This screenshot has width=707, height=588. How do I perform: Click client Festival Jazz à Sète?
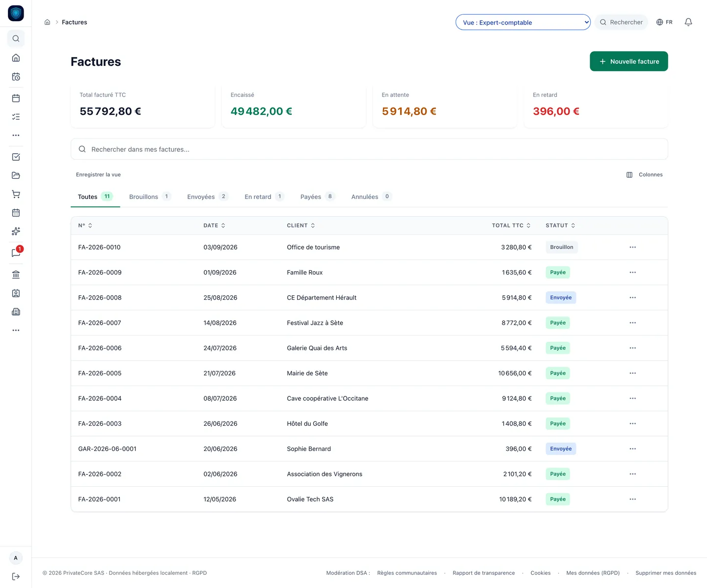click(315, 323)
